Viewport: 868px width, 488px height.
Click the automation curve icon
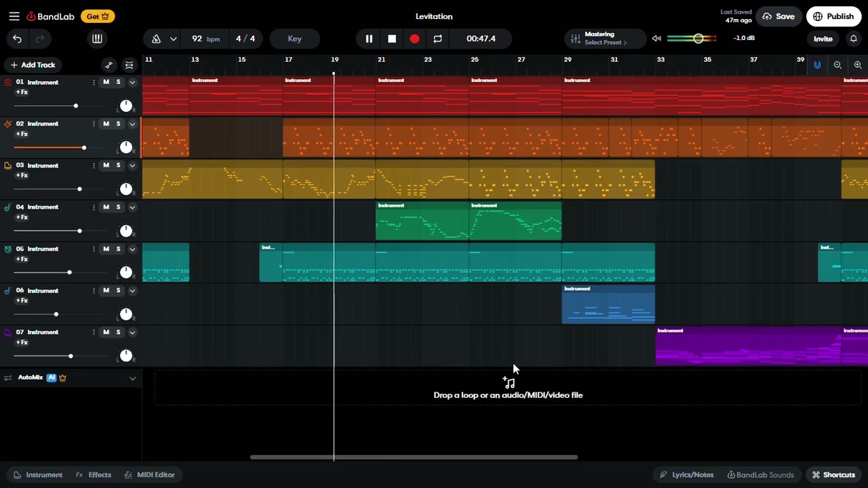tap(108, 65)
